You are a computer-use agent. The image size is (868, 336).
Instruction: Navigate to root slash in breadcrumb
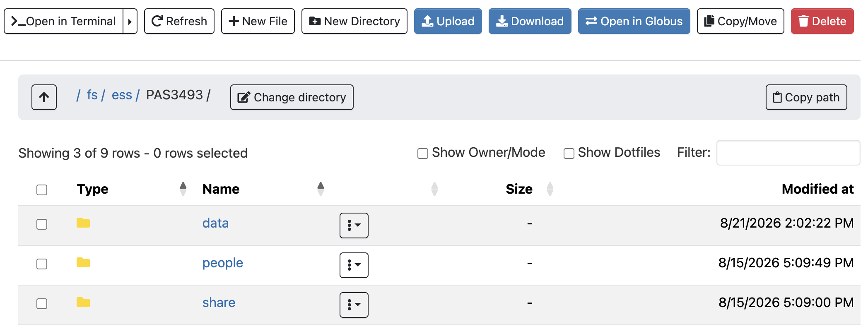point(78,95)
